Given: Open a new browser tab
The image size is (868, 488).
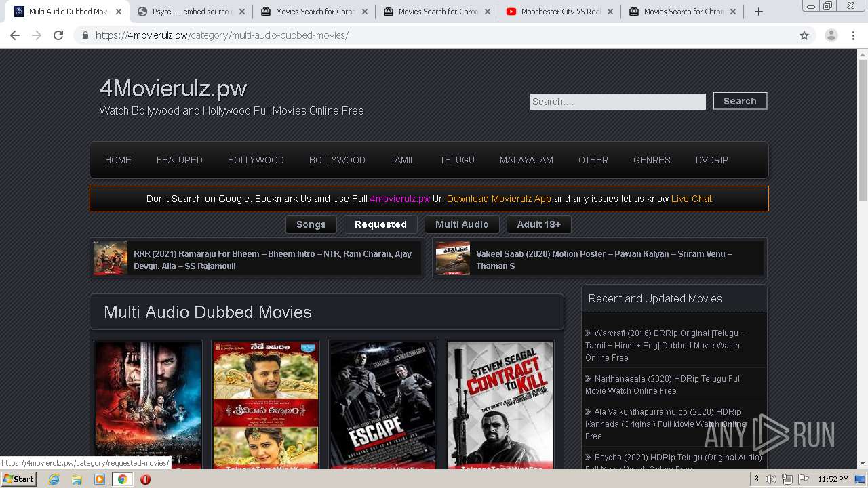Looking at the screenshot, I should [759, 12].
